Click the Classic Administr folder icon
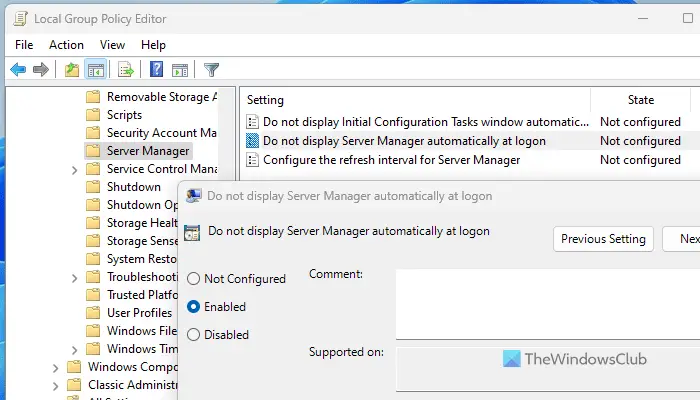 (74, 384)
